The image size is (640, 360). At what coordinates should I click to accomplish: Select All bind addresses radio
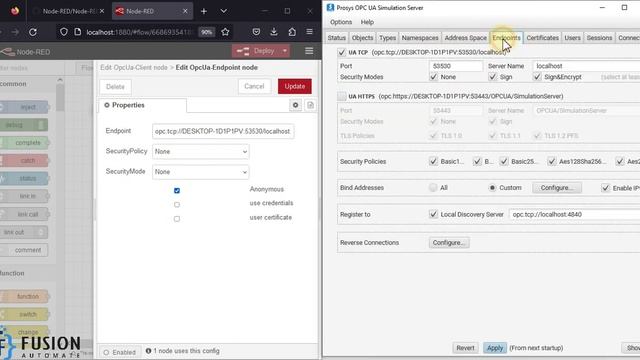coord(433,188)
